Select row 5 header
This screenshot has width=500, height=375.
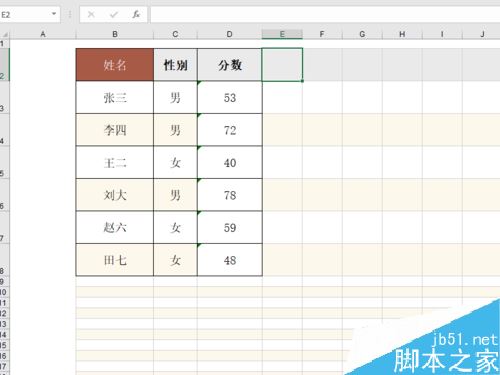pyautogui.click(x=4, y=163)
